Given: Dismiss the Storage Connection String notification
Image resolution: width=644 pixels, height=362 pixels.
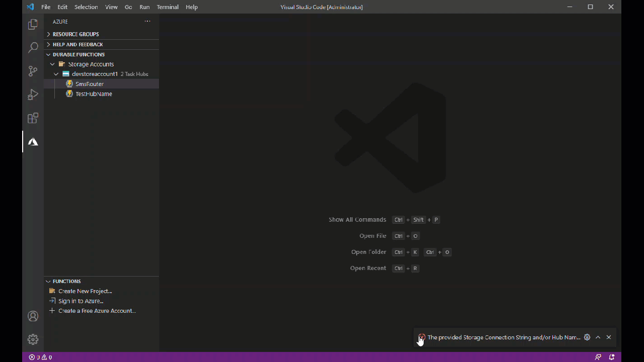Looking at the screenshot, I should click(609, 337).
